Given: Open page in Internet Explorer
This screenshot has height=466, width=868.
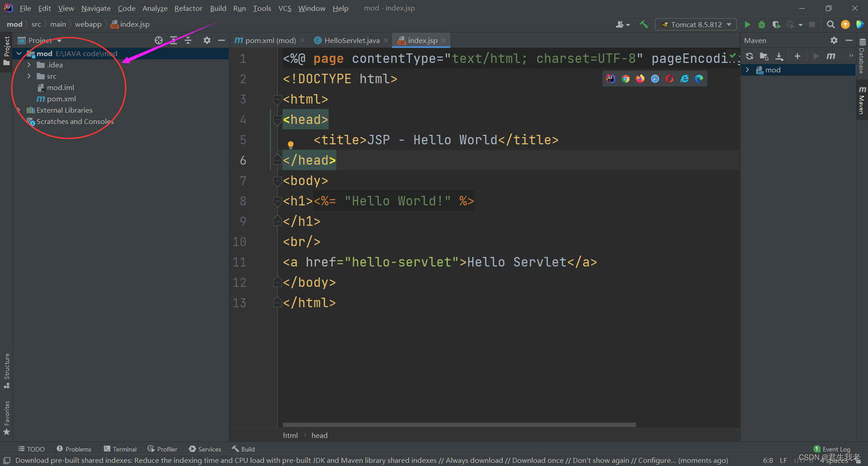Looking at the screenshot, I should (684, 79).
